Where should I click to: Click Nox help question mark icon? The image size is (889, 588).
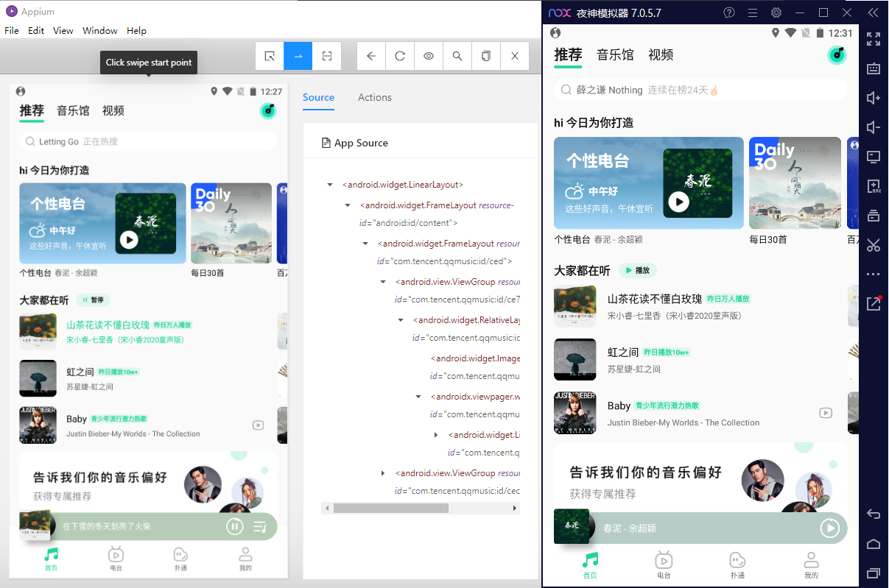point(729,13)
